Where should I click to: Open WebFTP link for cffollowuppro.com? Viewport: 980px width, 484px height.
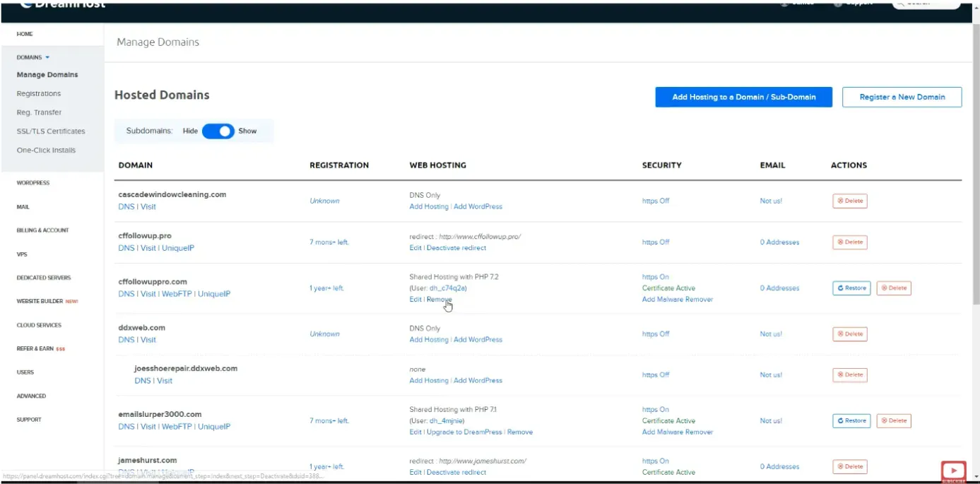pyautogui.click(x=177, y=295)
